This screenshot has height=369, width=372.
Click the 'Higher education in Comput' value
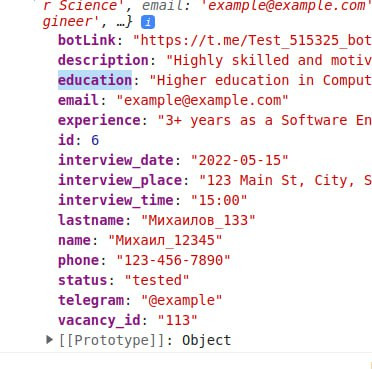(260, 80)
